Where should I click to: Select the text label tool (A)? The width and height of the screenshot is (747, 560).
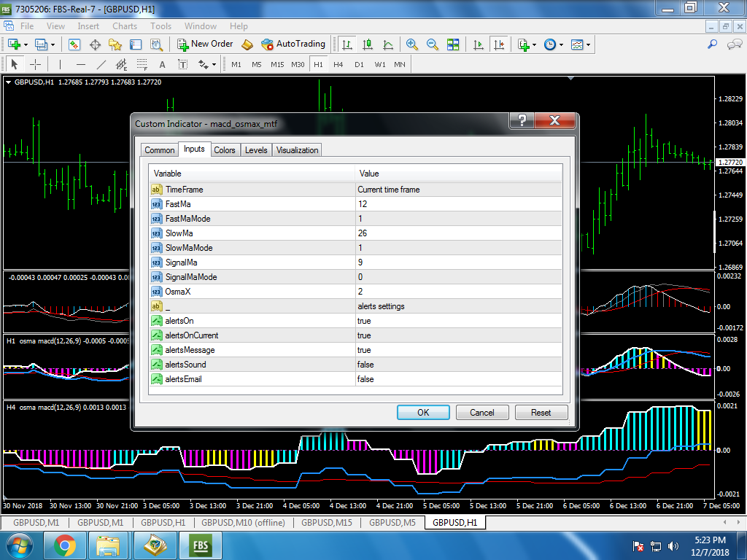[x=162, y=64]
